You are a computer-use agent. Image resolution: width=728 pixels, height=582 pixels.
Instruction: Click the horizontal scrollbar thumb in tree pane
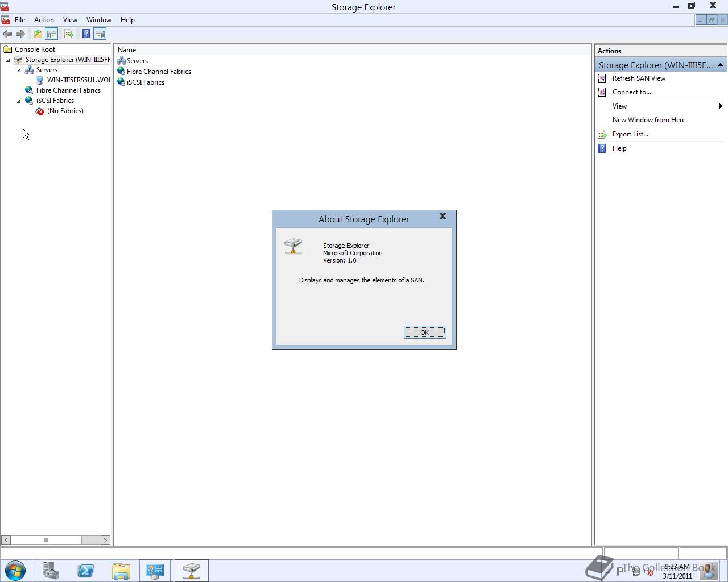(46, 540)
